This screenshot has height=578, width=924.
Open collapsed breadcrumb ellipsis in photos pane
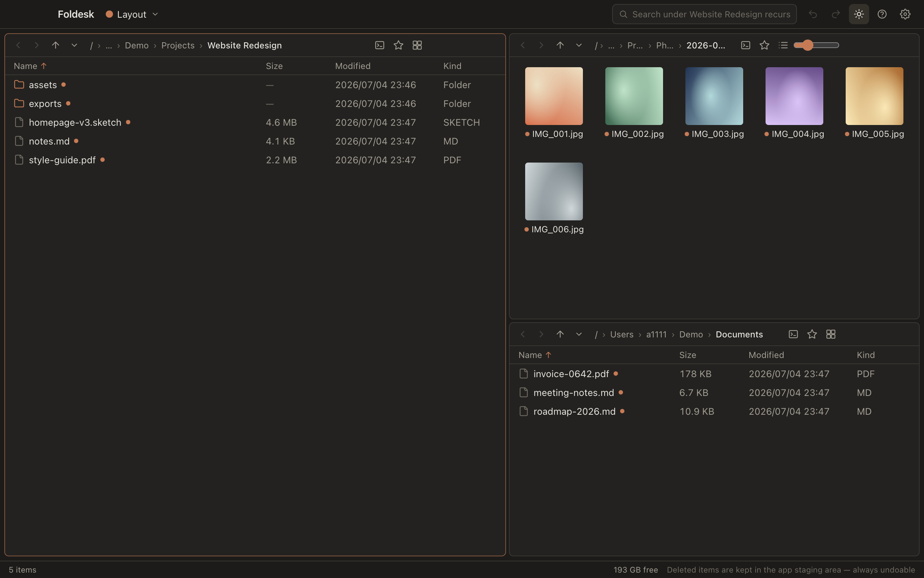click(611, 45)
